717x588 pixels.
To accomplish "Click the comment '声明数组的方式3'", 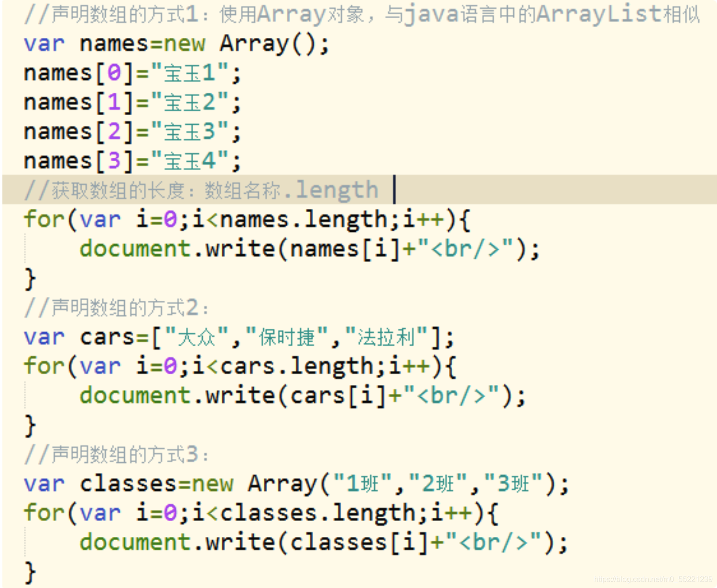I will (x=116, y=455).
